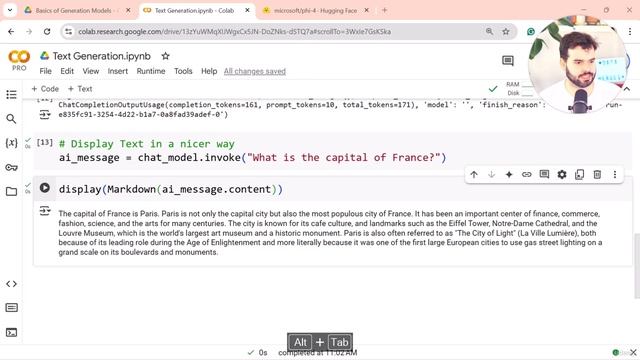
Task: Open zoom options in the address bar
Action: tap(489, 31)
